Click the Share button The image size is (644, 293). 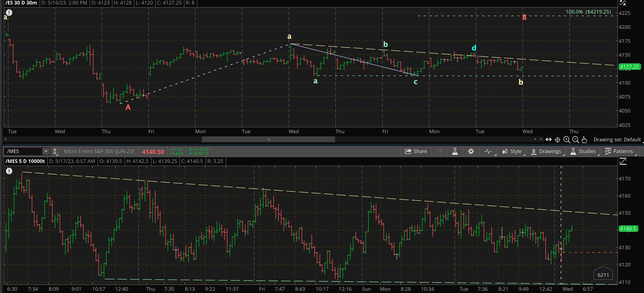pos(416,151)
